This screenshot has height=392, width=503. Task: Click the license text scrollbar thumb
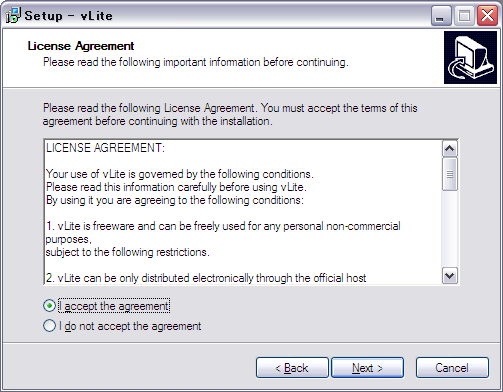click(450, 174)
